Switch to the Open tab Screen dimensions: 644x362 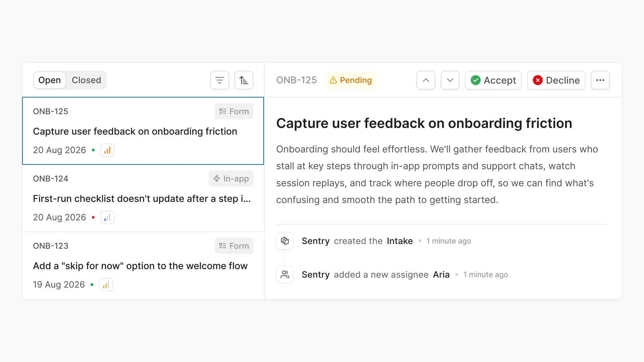tap(50, 80)
